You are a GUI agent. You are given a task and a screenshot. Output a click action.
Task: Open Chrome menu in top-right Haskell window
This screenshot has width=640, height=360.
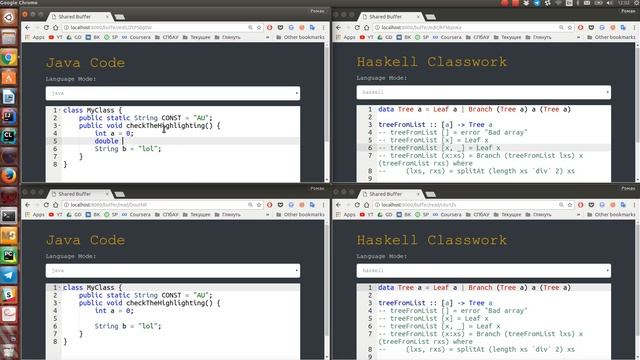[634, 27]
